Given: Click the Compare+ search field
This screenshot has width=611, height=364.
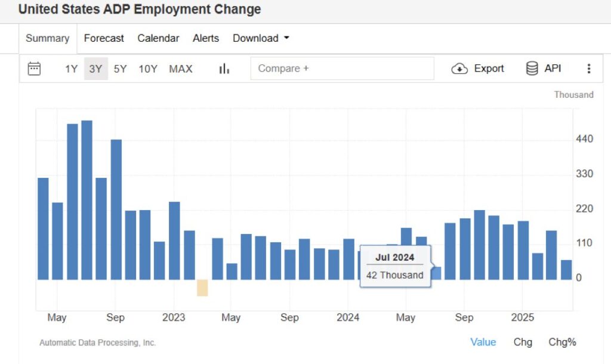Looking at the screenshot, I should [x=342, y=68].
